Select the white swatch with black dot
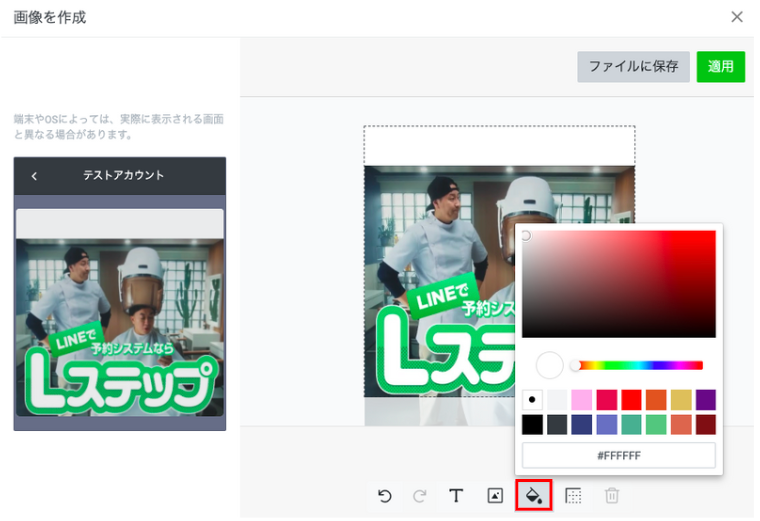 532,400
